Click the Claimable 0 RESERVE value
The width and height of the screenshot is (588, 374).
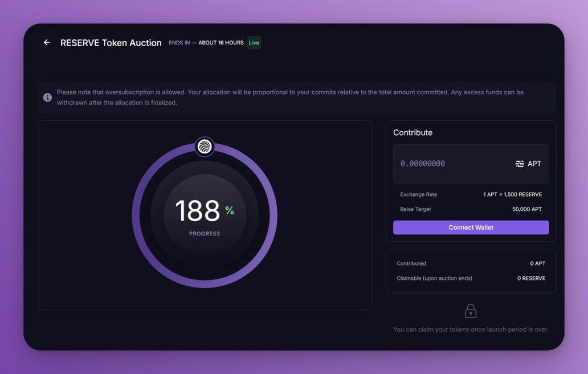click(x=531, y=278)
